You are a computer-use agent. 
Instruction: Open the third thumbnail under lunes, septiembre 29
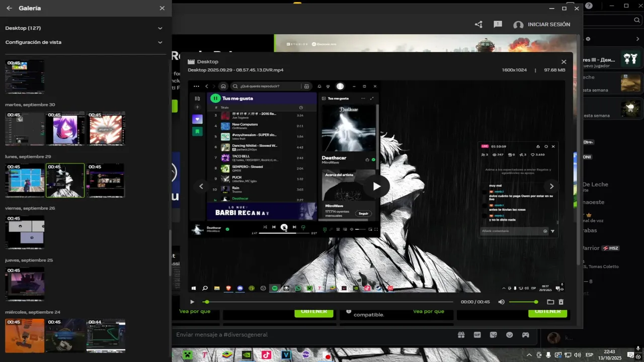point(106,180)
